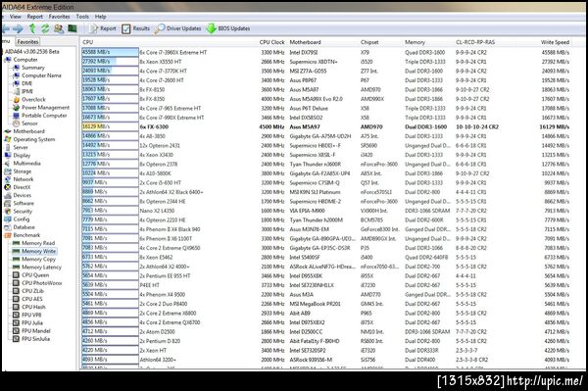The image size is (588, 391).
Task: Open the Report menu
Action: (x=35, y=17)
